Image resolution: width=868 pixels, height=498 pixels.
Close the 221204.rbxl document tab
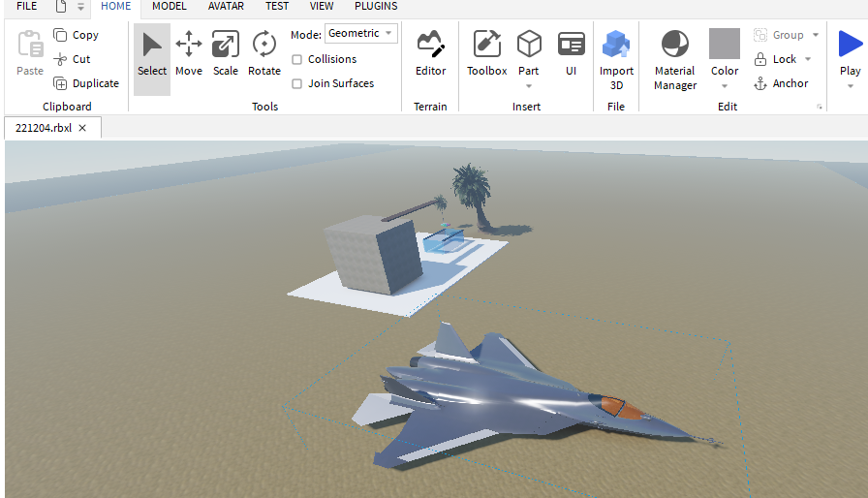pos(82,128)
